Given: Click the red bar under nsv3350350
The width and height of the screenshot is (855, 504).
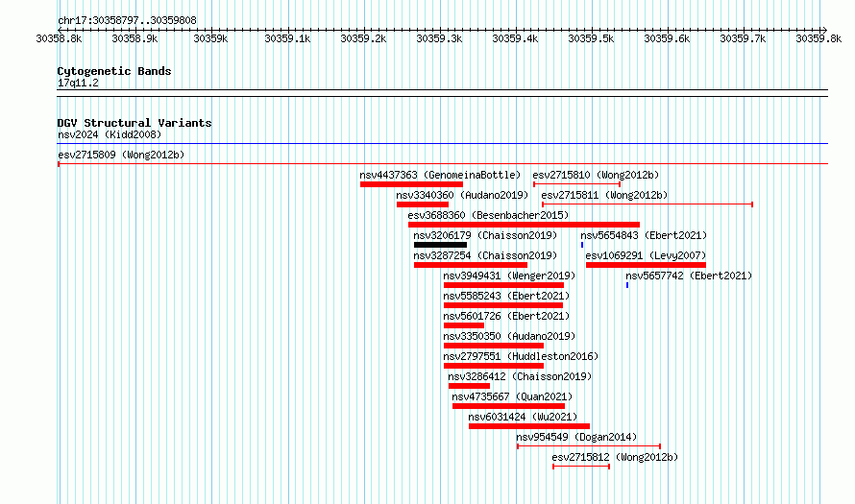Looking at the screenshot, I should 494,346.
